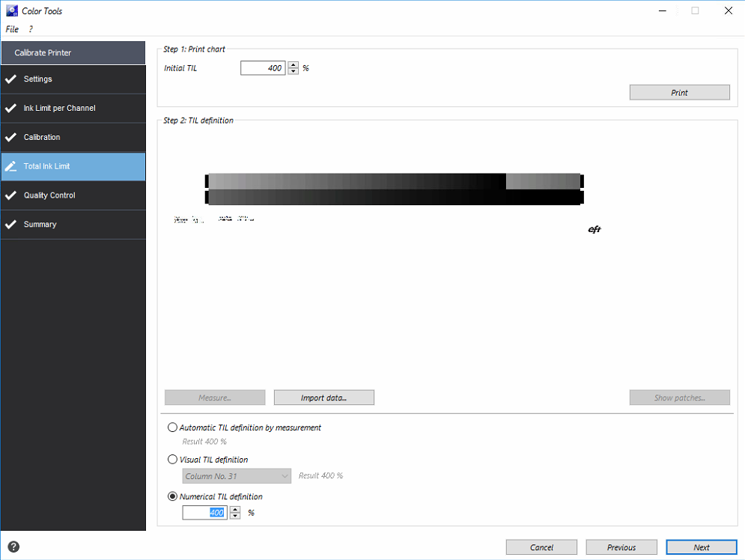
Task: Click the 'Initial TIL' label
Action: (x=180, y=68)
